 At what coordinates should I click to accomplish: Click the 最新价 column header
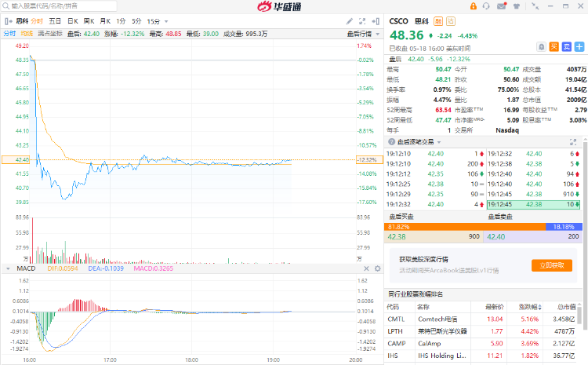(x=494, y=307)
